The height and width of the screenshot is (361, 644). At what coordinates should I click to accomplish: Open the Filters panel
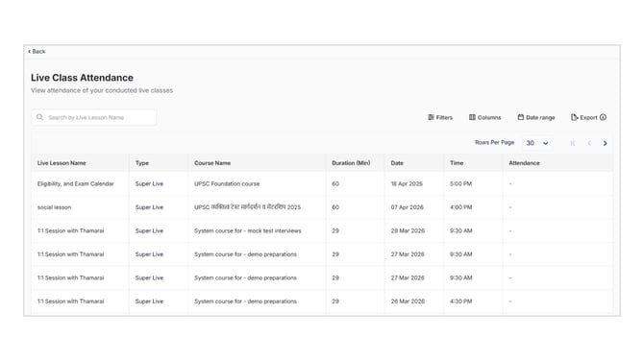click(440, 117)
